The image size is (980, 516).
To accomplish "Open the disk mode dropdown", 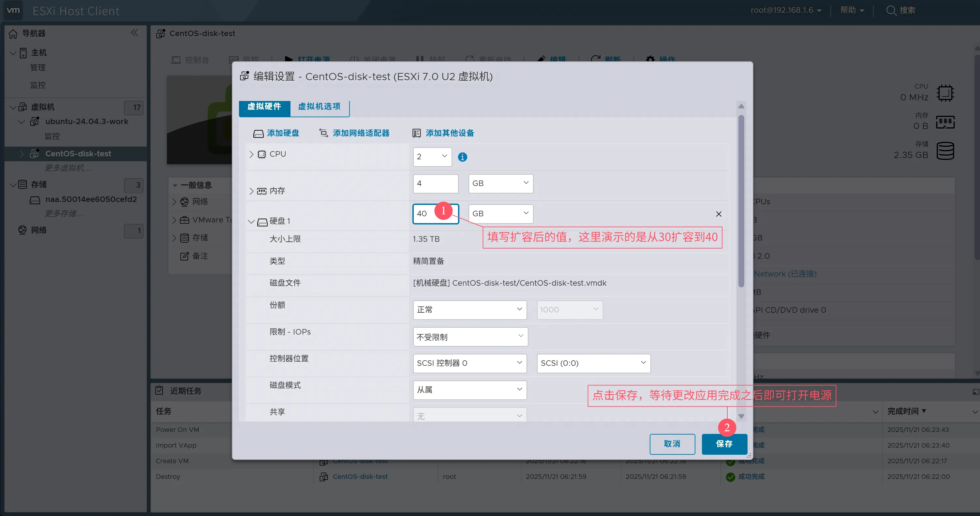I will click(469, 390).
